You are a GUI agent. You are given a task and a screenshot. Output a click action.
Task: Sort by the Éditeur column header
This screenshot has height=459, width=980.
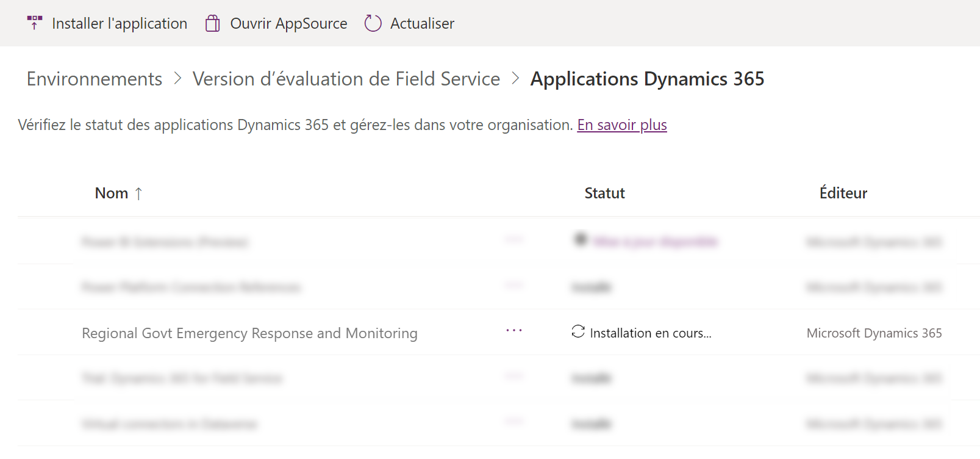click(x=843, y=193)
